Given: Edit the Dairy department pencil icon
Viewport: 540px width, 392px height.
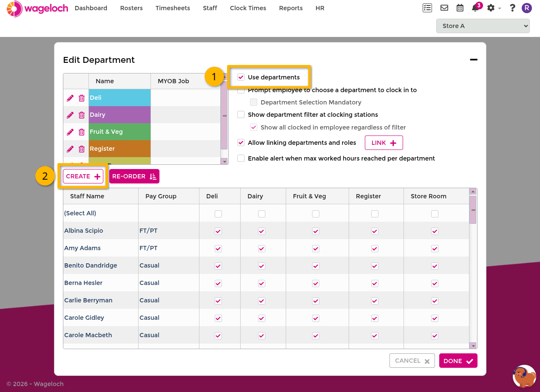Looking at the screenshot, I should (70, 115).
